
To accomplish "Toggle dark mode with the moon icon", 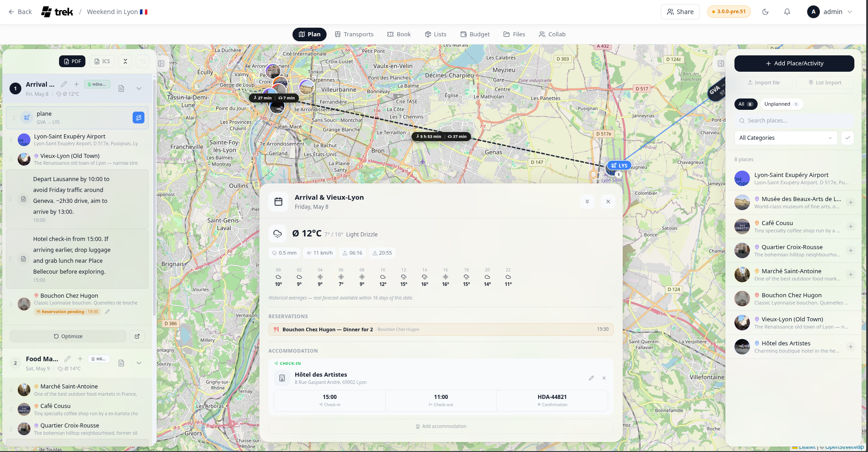I will point(765,12).
